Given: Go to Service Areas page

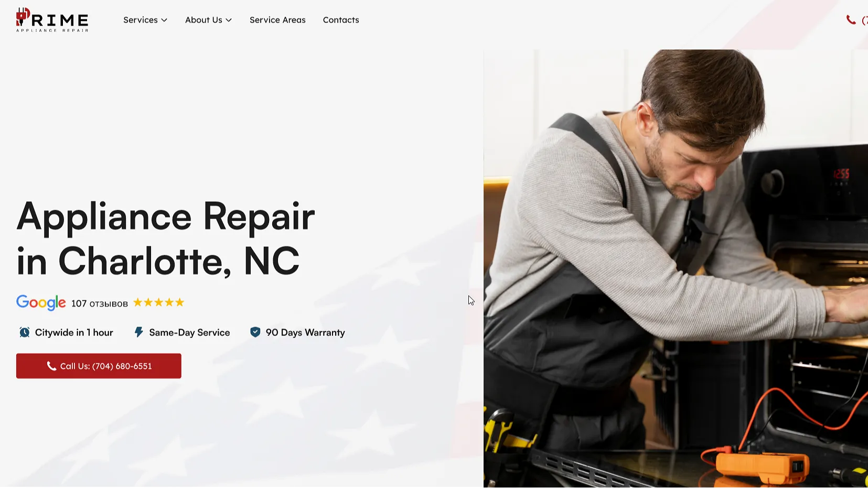Looking at the screenshot, I should point(277,20).
